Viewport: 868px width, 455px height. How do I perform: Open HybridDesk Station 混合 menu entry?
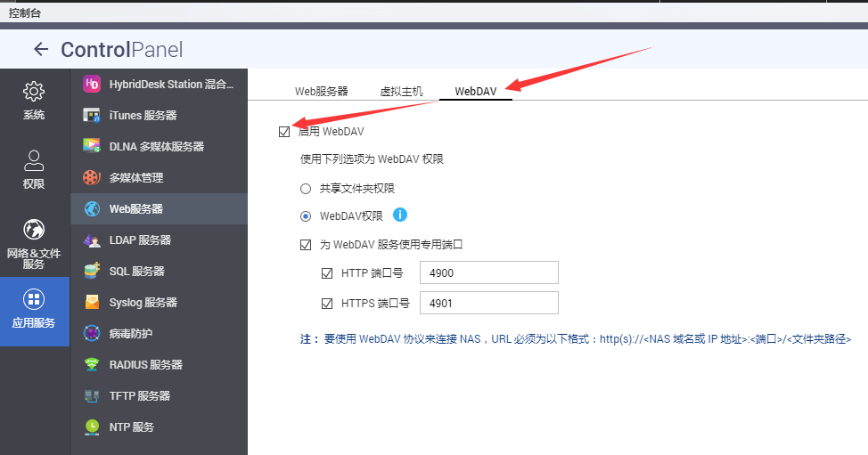(x=159, y=84)
